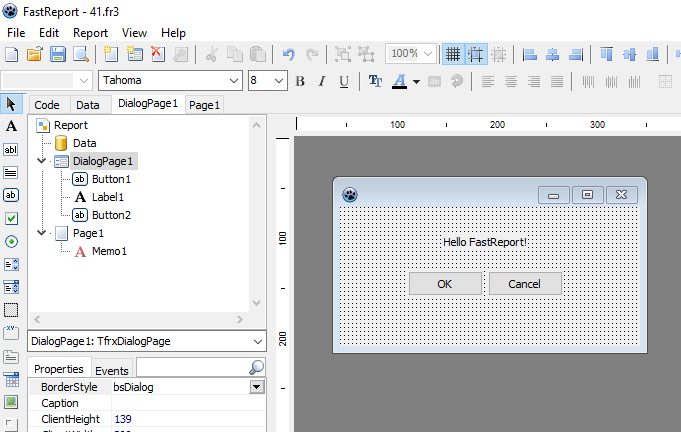This screenshot has width=681, height=432.
Task: Select the Memo control tool
Action: point(11,173)
